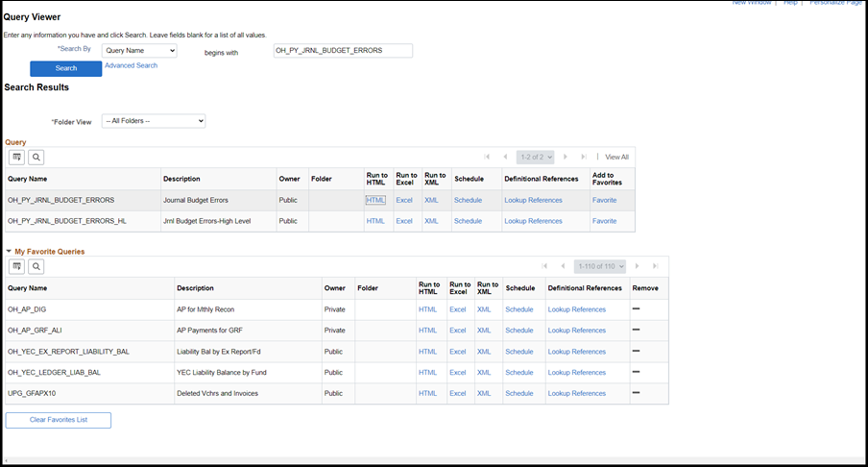Click find magnifier icon in My Favorite Queries
868x467 pixels.
click(x=36, y=266)
